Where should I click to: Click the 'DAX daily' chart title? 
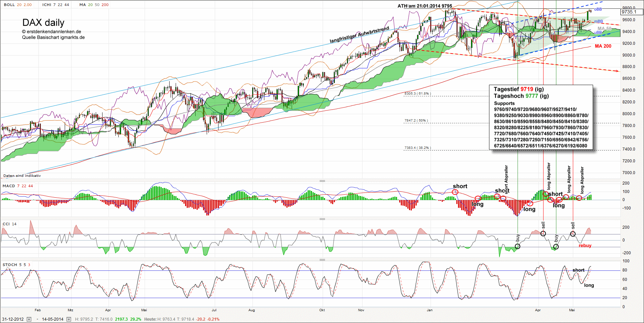coord(43,23)
